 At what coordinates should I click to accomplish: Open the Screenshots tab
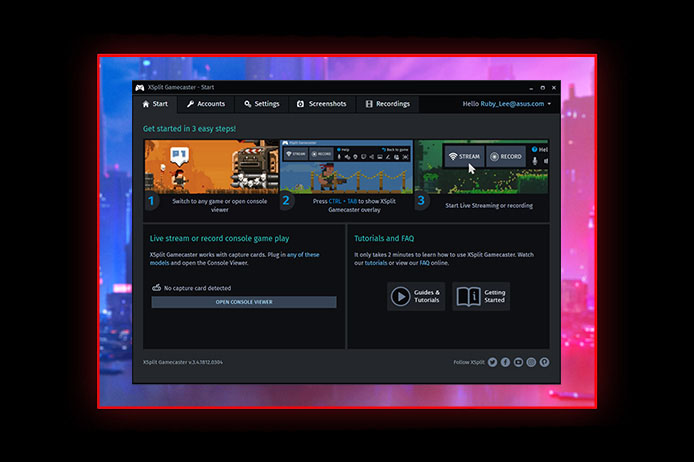(322, 104)
